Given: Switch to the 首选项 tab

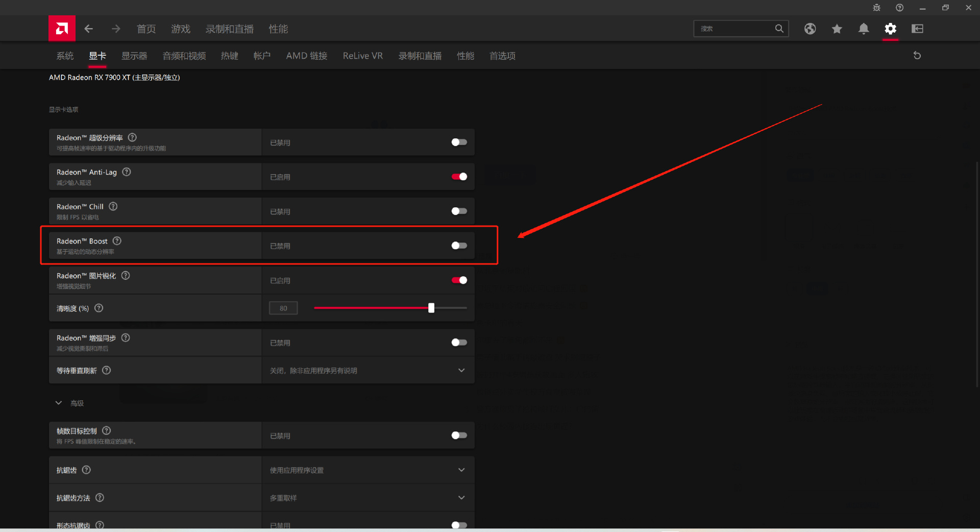Looking at the screenshot, I should [502, 56].
